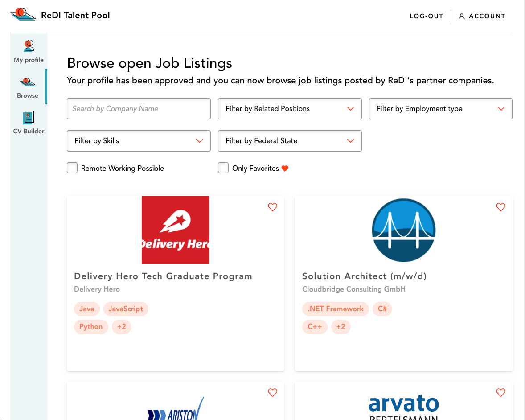The image size is (525, 420).
Task: Click the ReDI Talent Pool title
Action: tap(75, 16)
